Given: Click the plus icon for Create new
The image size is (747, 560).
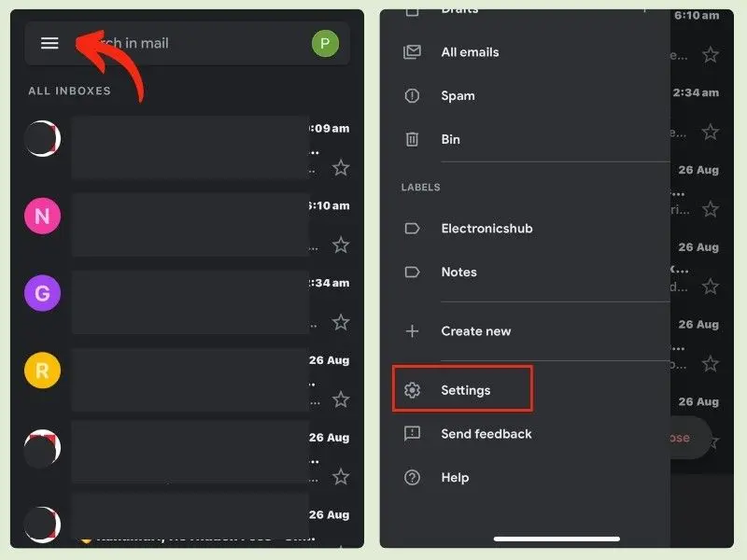Looking at the screenshot, I should click(412, 331).
